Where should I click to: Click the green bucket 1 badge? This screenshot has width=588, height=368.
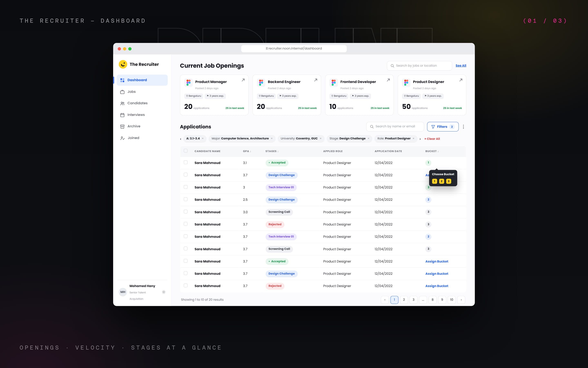click(x=428, y=163)
